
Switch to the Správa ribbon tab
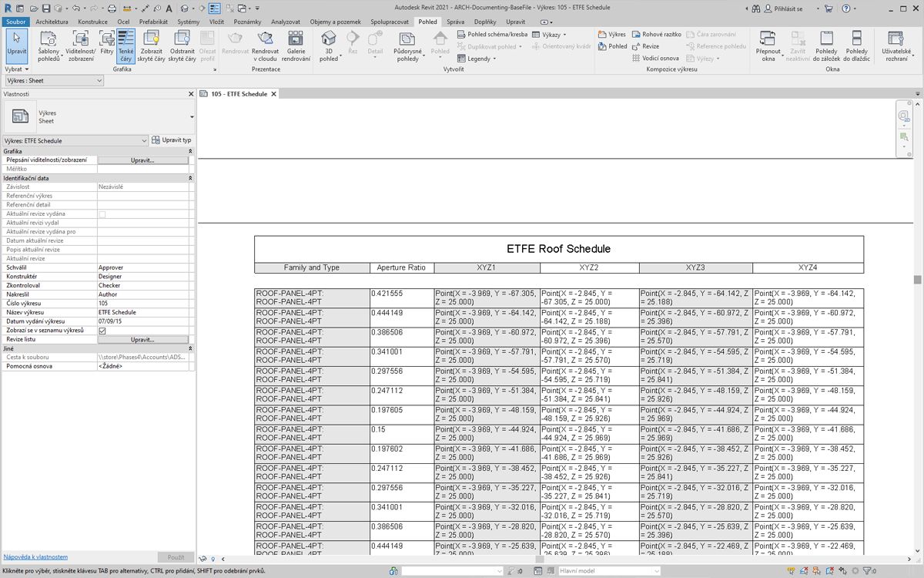point(456,22)
